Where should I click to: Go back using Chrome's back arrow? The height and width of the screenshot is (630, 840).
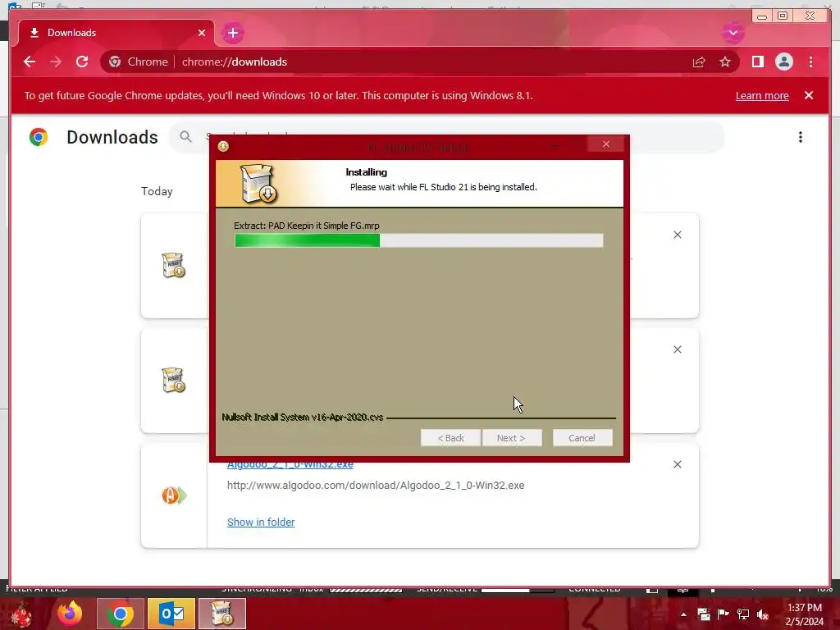click(30, 62)
